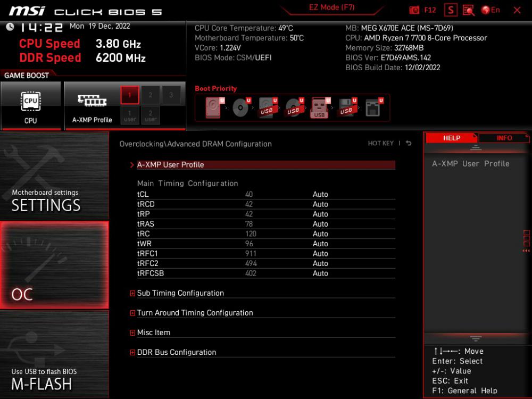Click the GAME BOOST label
Viewport: 532px width, 399px height.
pyautogui.click(x=27, y=76)
